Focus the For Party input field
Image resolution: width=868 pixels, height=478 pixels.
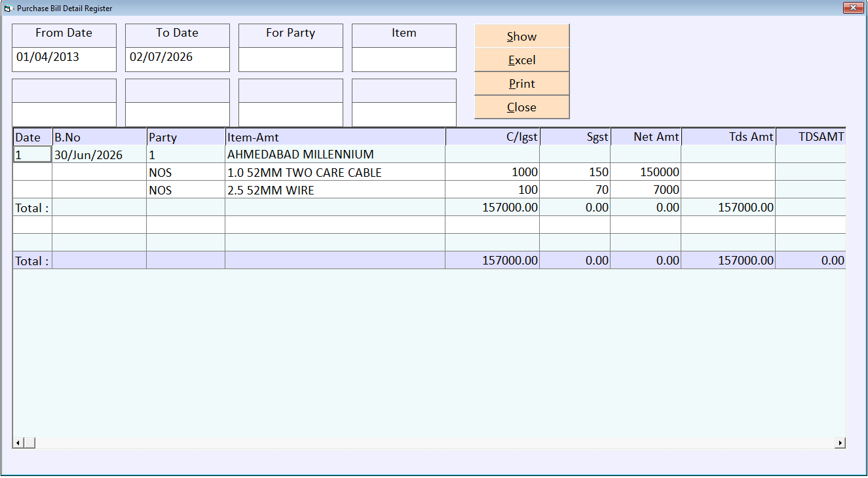[x=291, y=60]
